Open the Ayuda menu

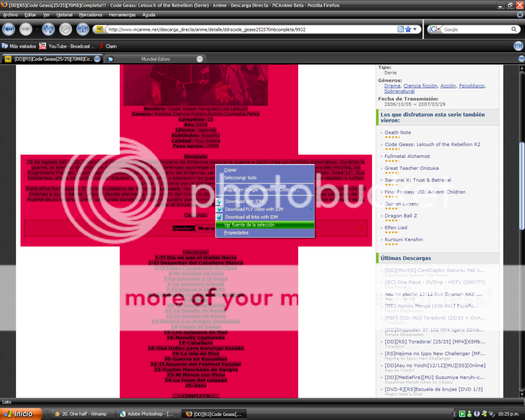pyautogui.click(x=149, y=15)
